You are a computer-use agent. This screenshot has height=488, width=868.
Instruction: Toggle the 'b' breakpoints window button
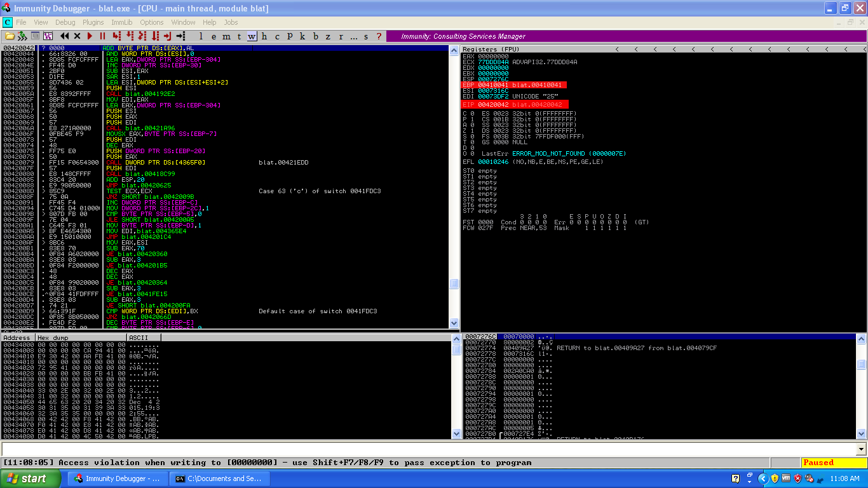point(316,36)
